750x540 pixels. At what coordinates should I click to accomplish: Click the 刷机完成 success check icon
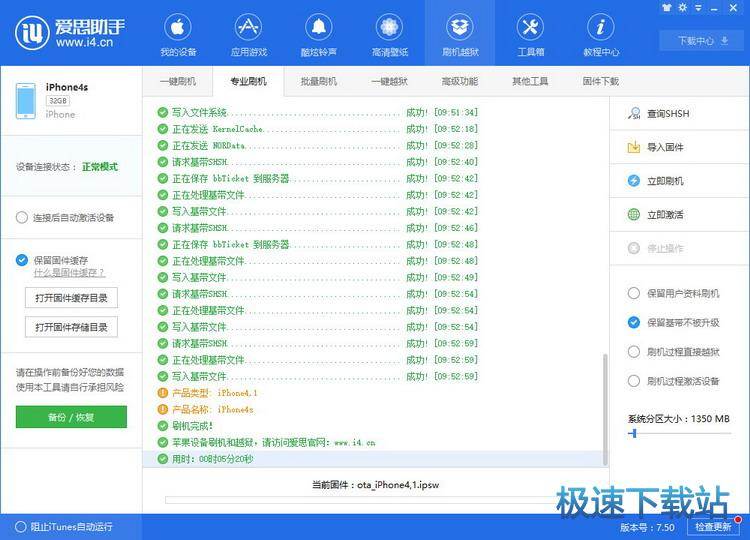pos(163,426)
